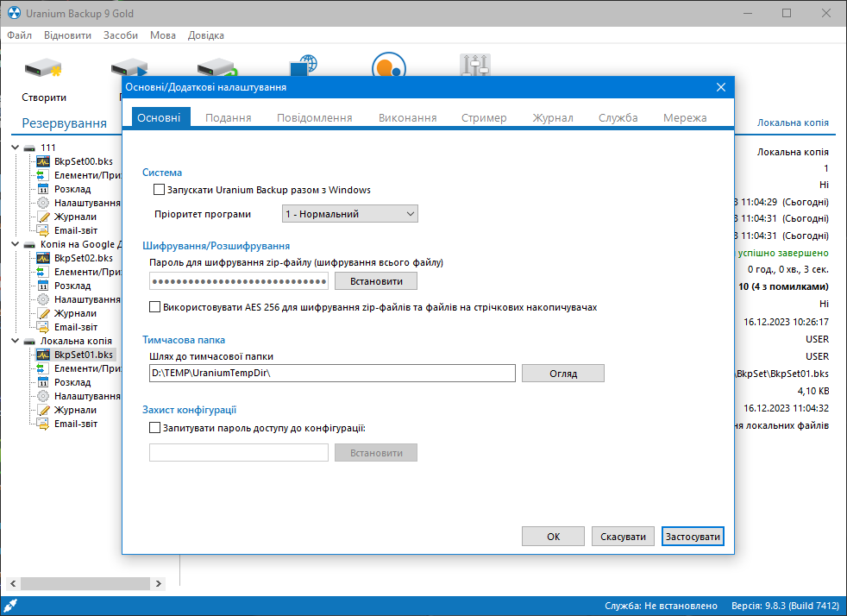Toggle configuration access password checkbox

154,428
